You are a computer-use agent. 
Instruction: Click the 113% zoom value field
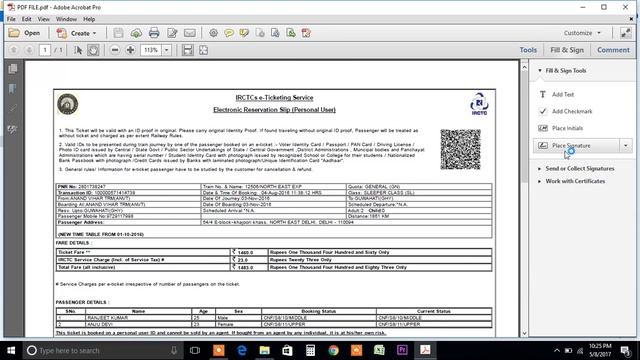click(151, 50)
